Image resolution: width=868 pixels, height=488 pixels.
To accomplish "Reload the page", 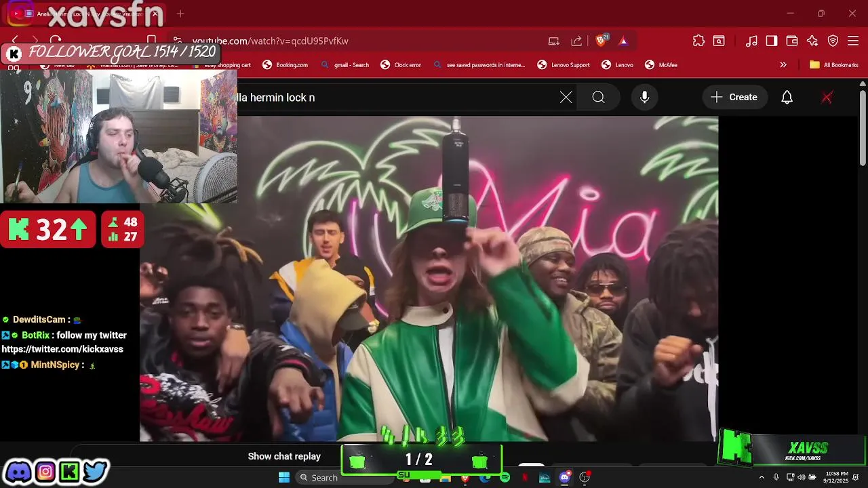I will [x=56, y=41].
